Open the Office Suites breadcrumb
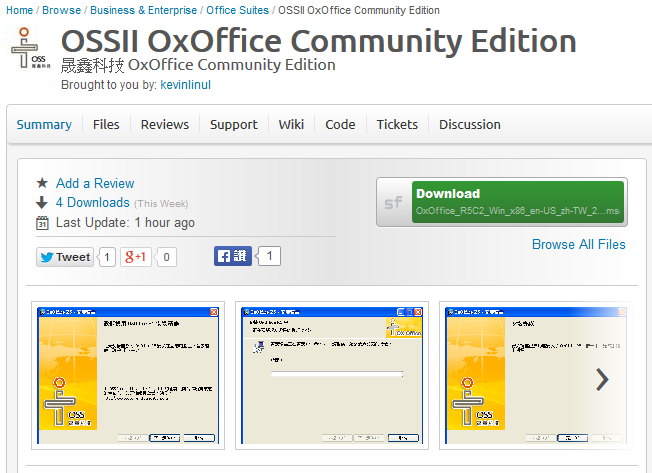Viewport: 652px width, 473px height. pyautogui.click(x=237, y=10)
